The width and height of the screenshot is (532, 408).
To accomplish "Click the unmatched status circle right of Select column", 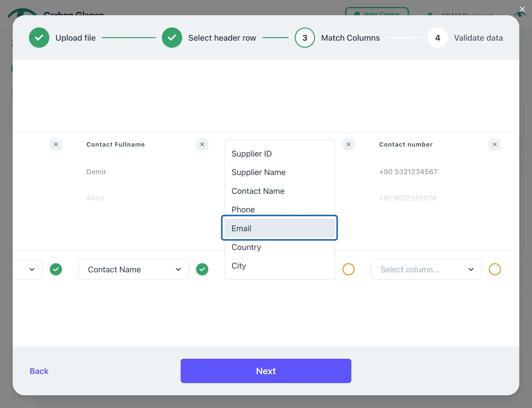I will (x=495, y=269).
